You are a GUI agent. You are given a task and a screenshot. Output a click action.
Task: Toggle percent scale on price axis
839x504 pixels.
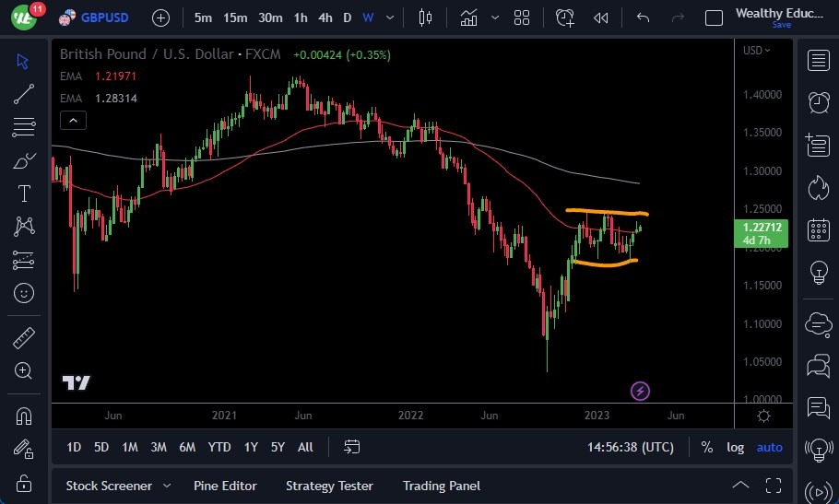707,447
